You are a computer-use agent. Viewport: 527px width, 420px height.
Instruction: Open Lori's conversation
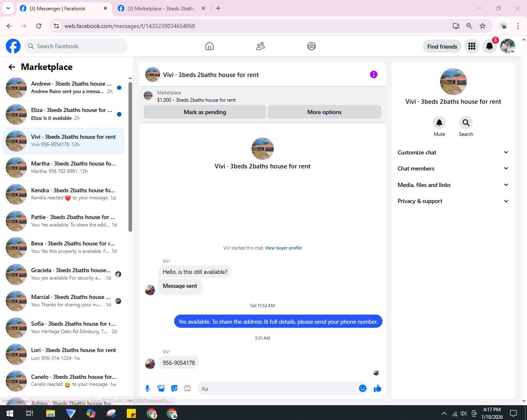pos(64,354)
